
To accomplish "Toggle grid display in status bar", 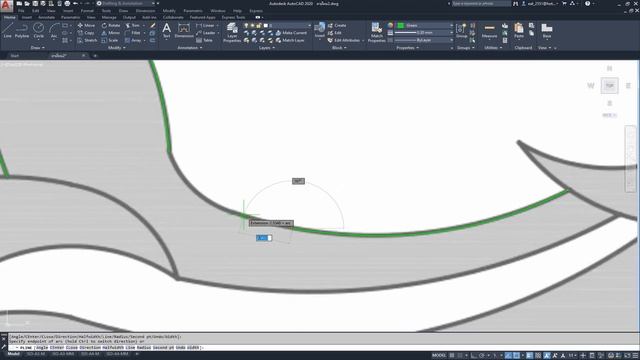I will click(452, 356).
